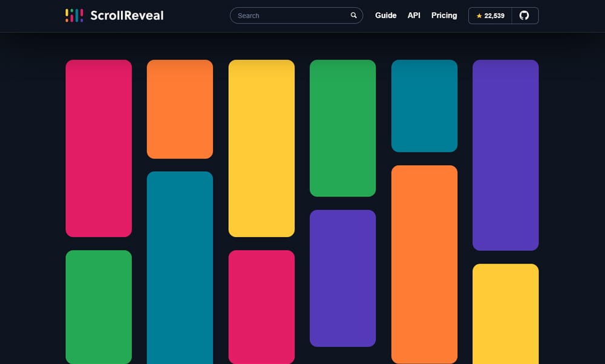Click the purple tile below the green one

[342, 277]
